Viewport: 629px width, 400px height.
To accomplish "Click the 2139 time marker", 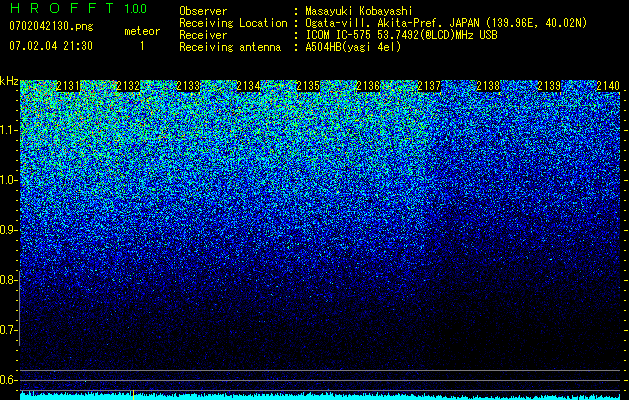I will tap(548, 86).
